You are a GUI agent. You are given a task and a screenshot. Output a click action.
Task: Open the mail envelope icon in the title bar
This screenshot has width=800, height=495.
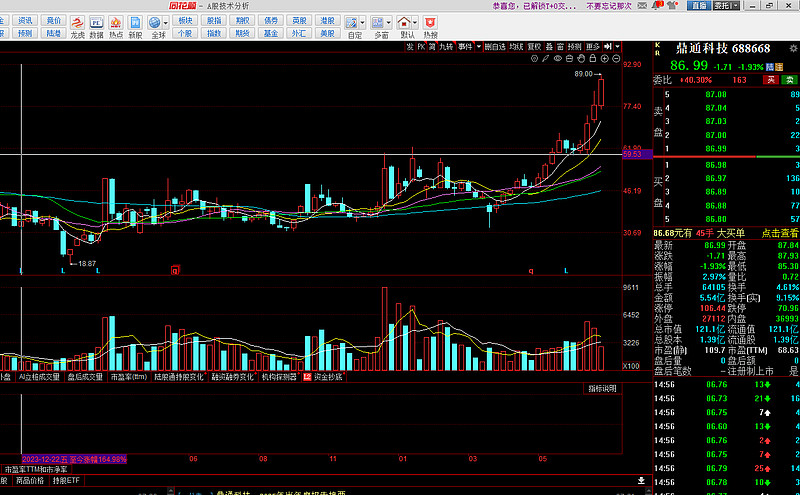click(x=642, y=6)
